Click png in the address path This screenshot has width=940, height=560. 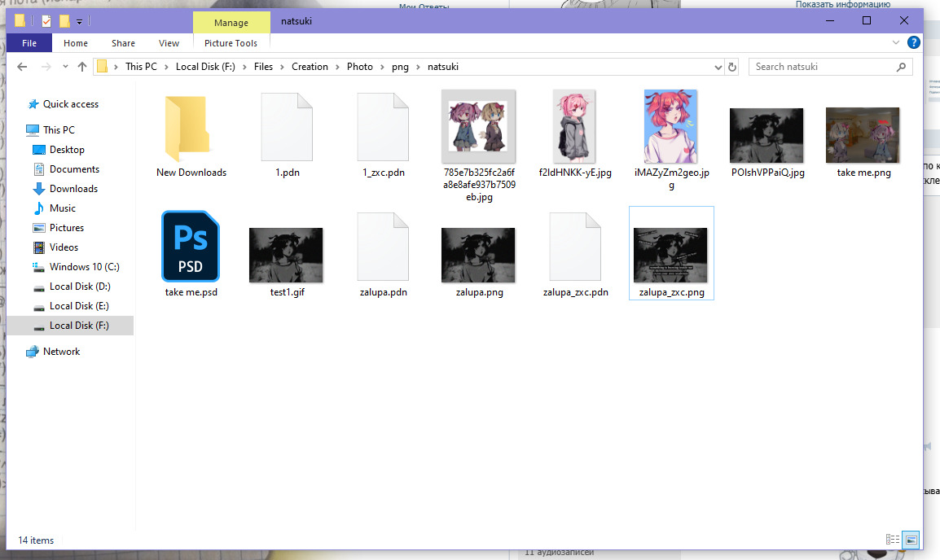tap(400, 67)
